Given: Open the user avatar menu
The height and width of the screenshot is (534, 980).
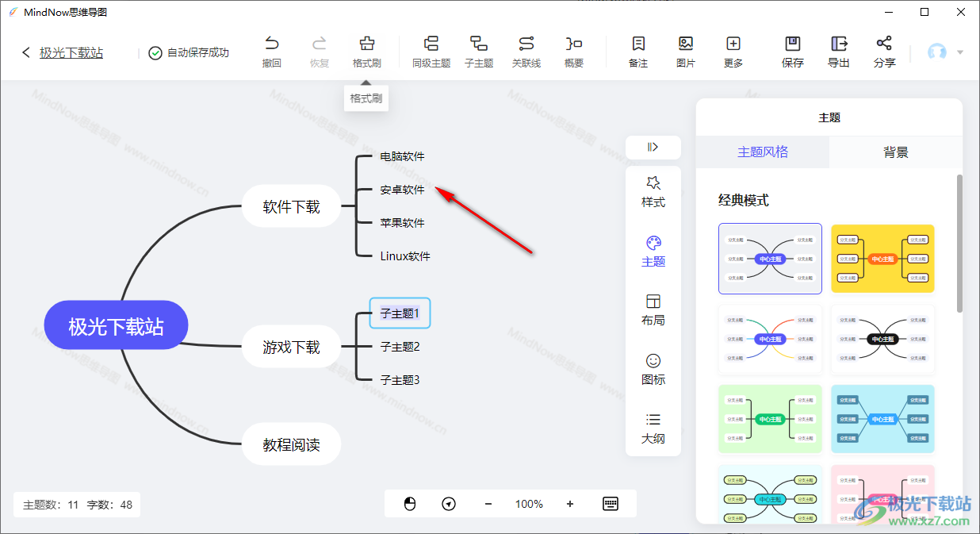Looking at the screenshot, I should tap(946, 52).
